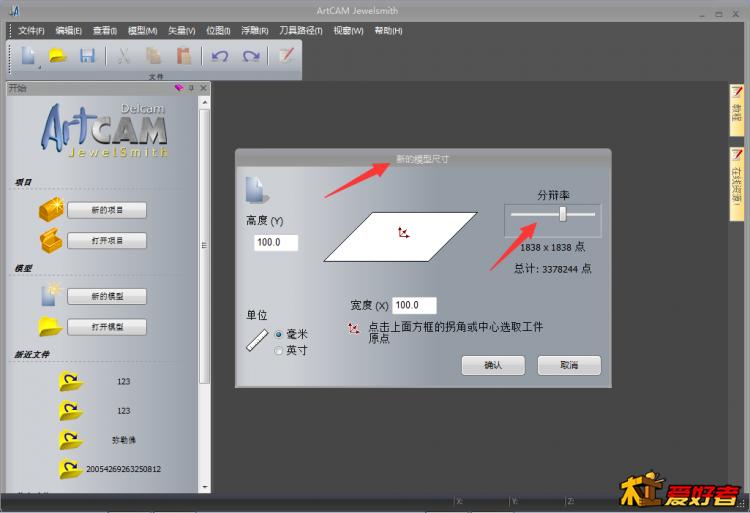Click the sparkling page New Model icon
This screenshot has height=513, width=750.
coord(51,295)
